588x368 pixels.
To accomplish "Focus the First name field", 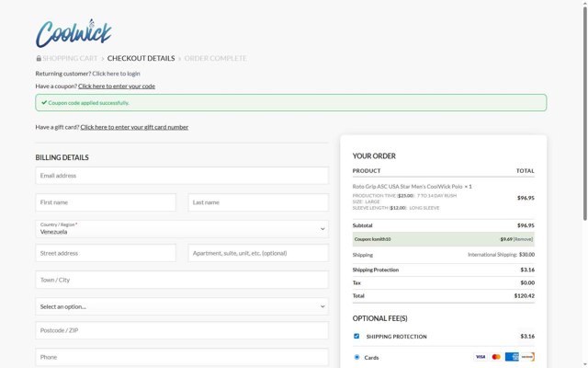I will 106,202.
